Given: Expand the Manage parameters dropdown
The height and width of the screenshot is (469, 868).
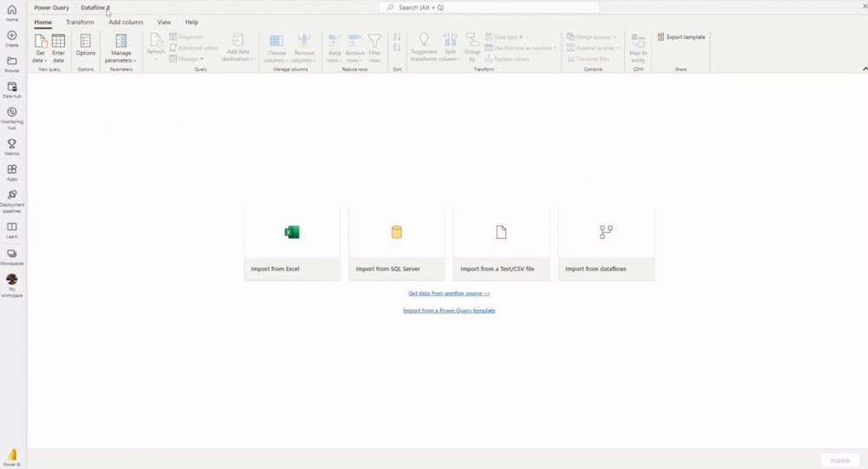Looking at the screenshot, I should click(121, 48).
